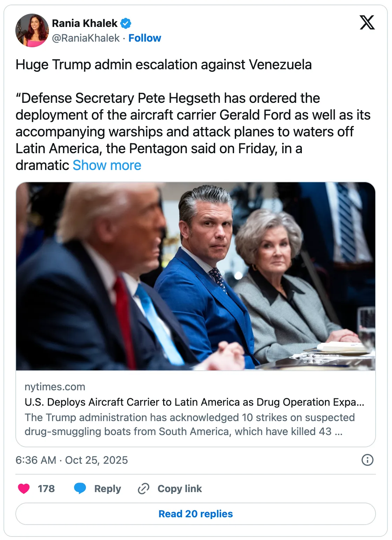Click the 178 likes count
Image resolution: width=392 pixels, height=540 pixels.
[46, 489]
